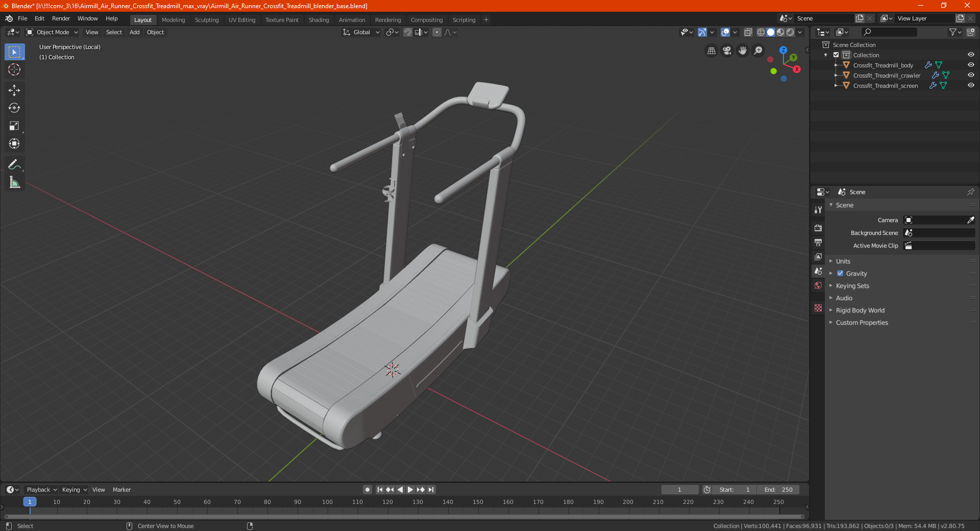Open the File menu
Screen dimensions: 980x531
click(x=22, y=18)
